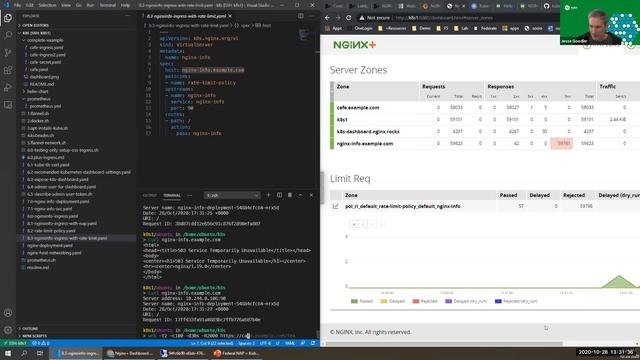This screenshot has height=360, width=640.
Task: Expand the NPM Scripts section
Action: tap(34, 336)
